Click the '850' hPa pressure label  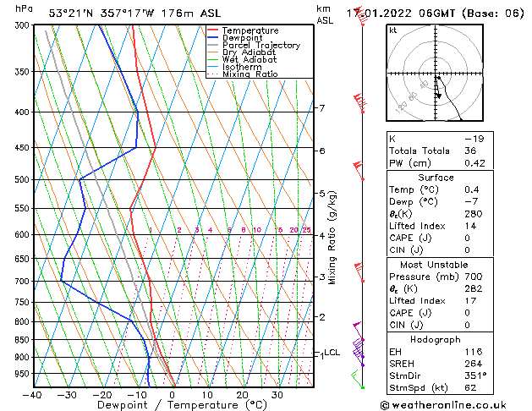coord(24,339)
